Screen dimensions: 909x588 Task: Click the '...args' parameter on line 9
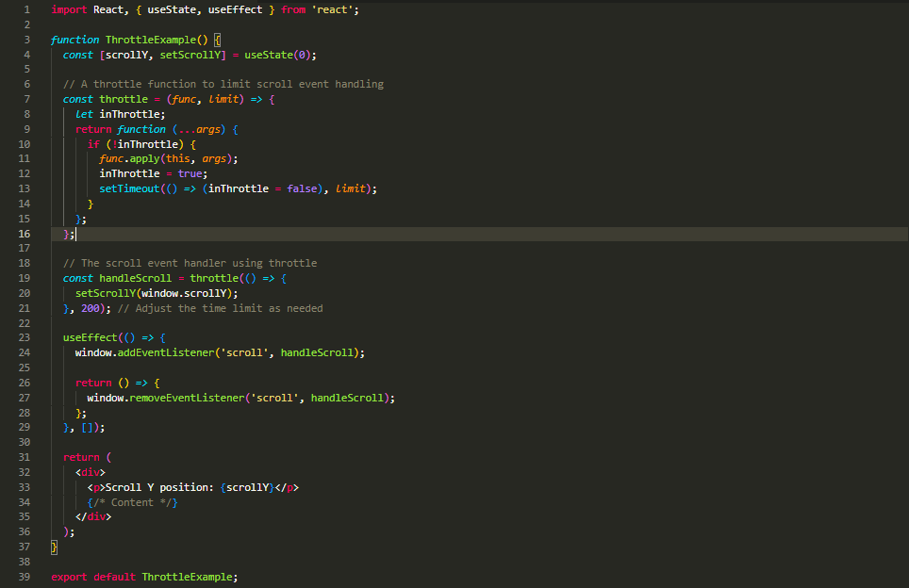point(199,130)
